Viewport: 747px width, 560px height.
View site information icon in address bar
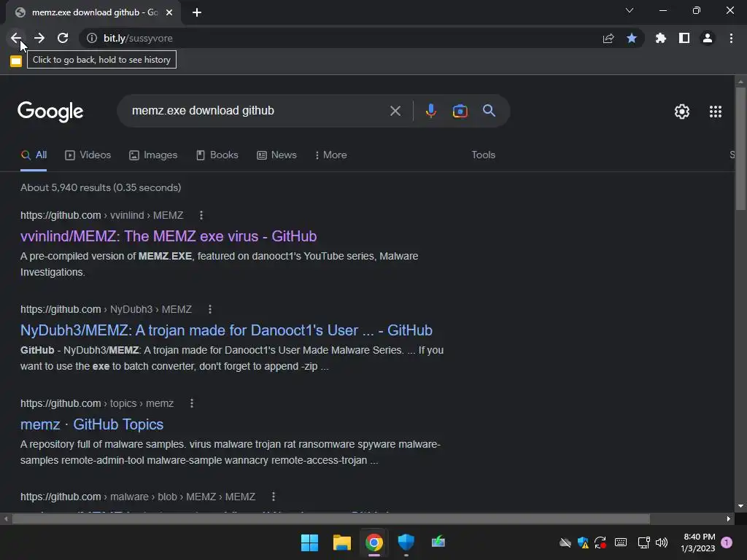click(x=92, y=38)
